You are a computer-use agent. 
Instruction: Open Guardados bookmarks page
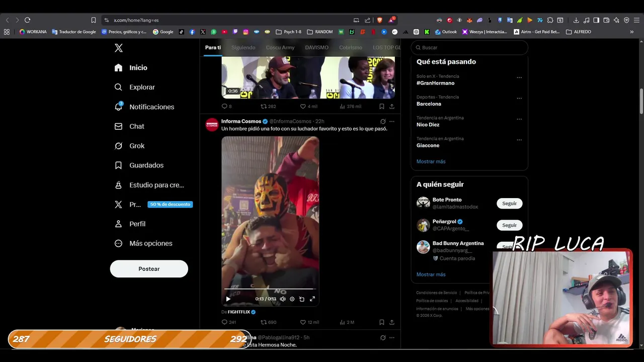tap(138, 165)
